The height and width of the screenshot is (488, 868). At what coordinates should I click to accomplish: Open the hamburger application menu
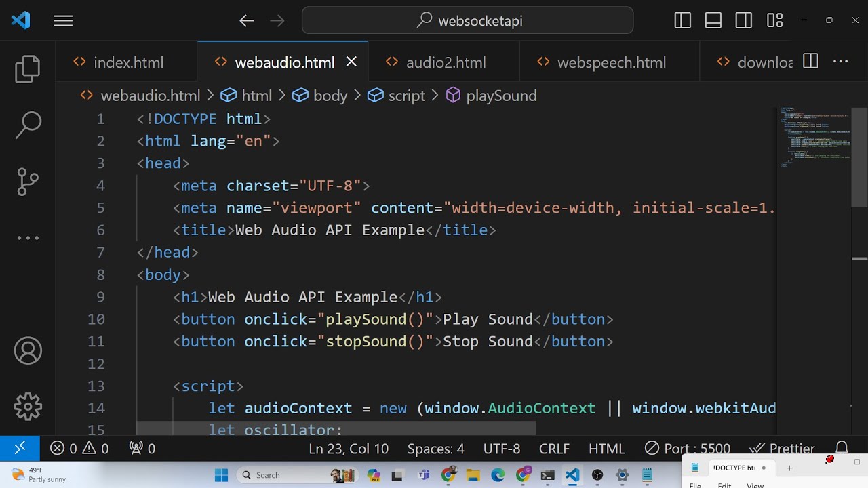pyautogui.click(x=63, y=21)
